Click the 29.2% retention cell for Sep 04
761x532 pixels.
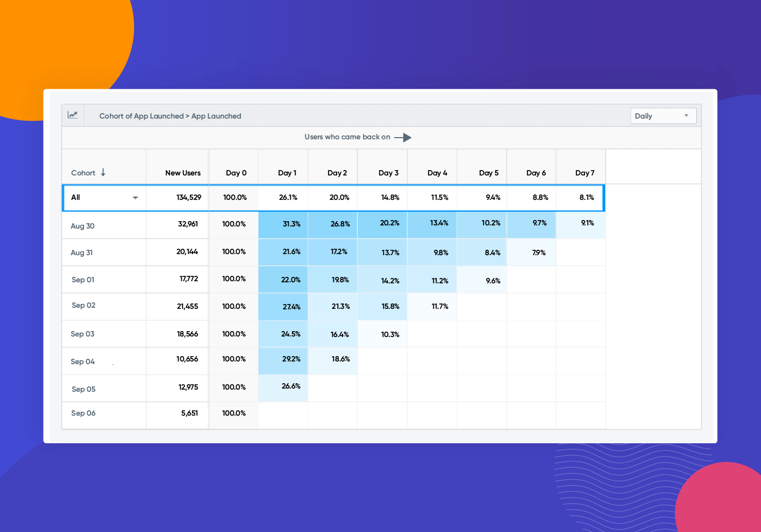283,361
